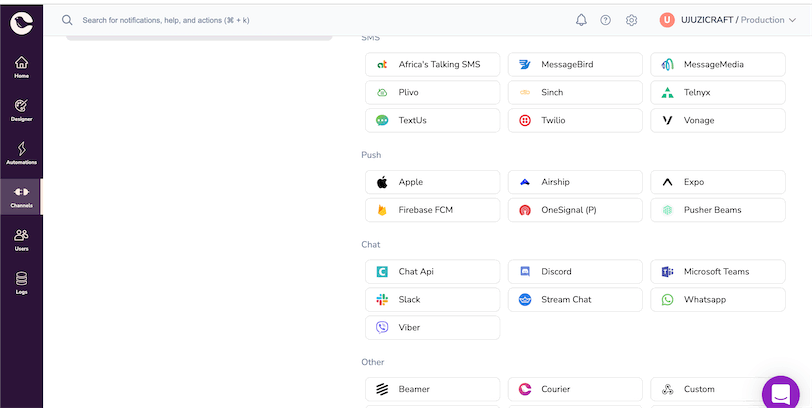Choose the Whatsapp provider
Image resolution: width=812 pixels, height=408 pixels.
718,299
